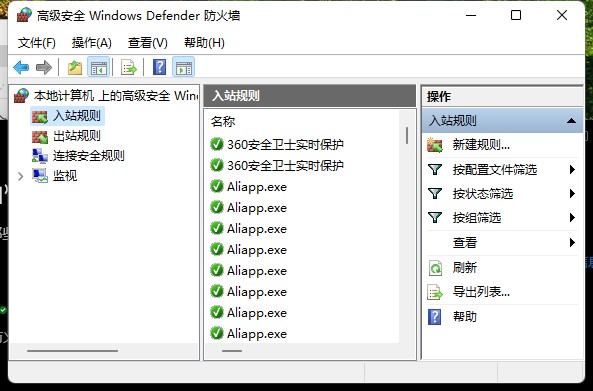Click 导出列表... in the actions pane

(x=481, y=292)
